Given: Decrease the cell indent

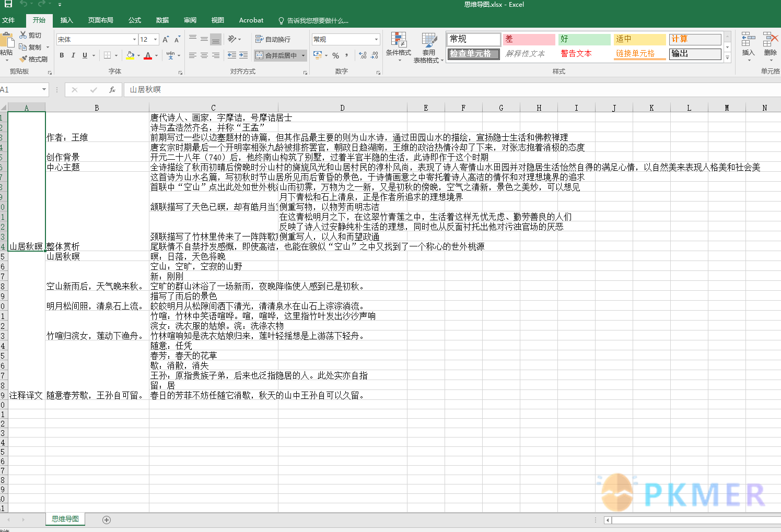Looking at the screenshot, I should [232, 55].
